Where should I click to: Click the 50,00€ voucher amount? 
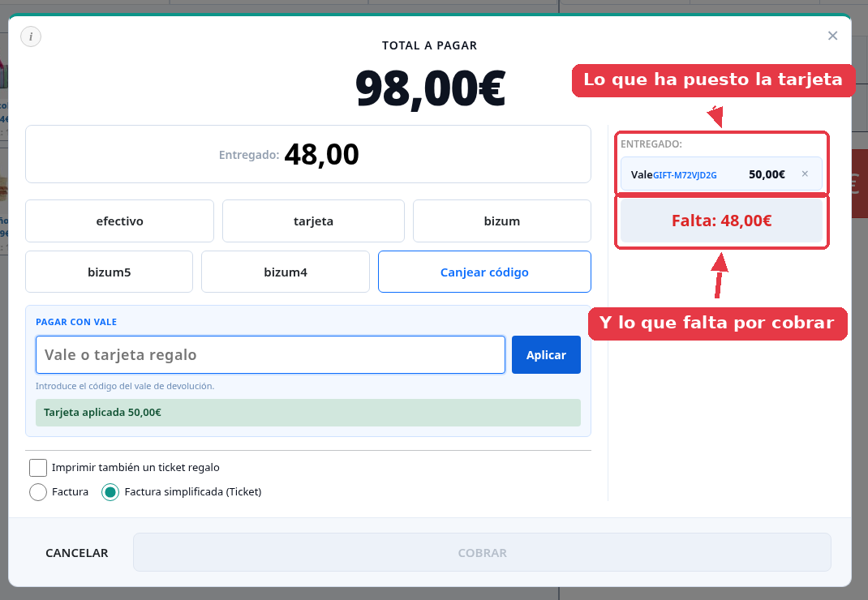[x=767, y=174]
